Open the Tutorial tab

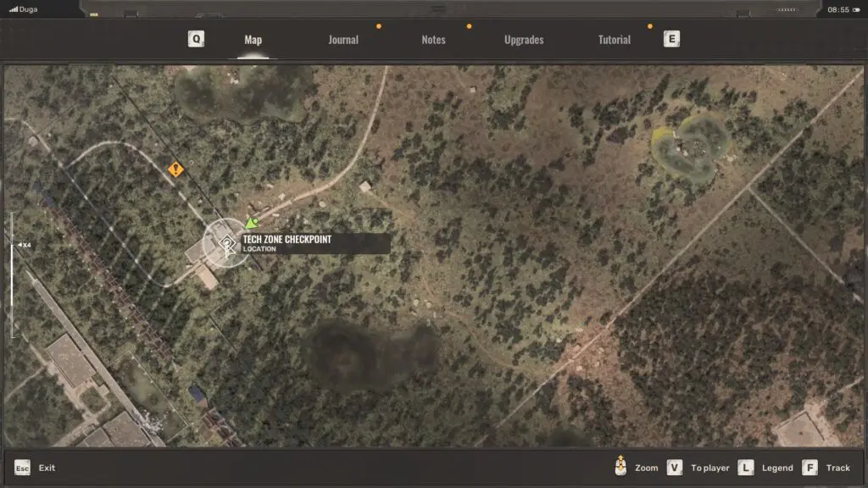click(x=614, y=40)
